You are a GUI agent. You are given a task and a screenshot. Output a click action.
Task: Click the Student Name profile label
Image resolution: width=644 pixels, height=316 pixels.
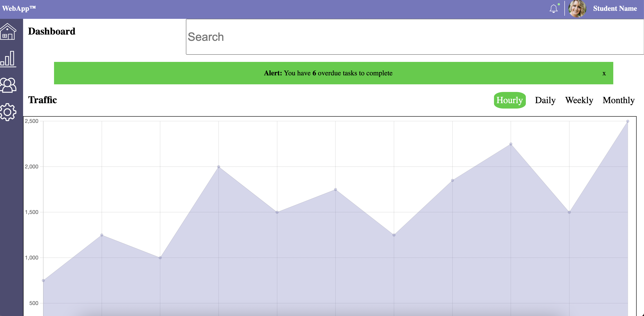(615, 9)
